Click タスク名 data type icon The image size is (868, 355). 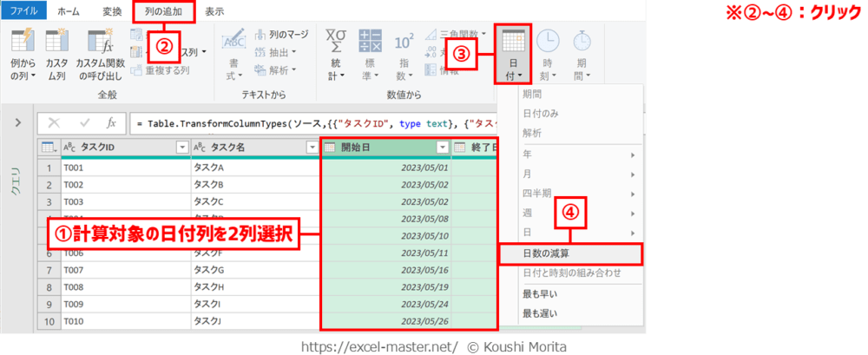[x=200, y=148]
